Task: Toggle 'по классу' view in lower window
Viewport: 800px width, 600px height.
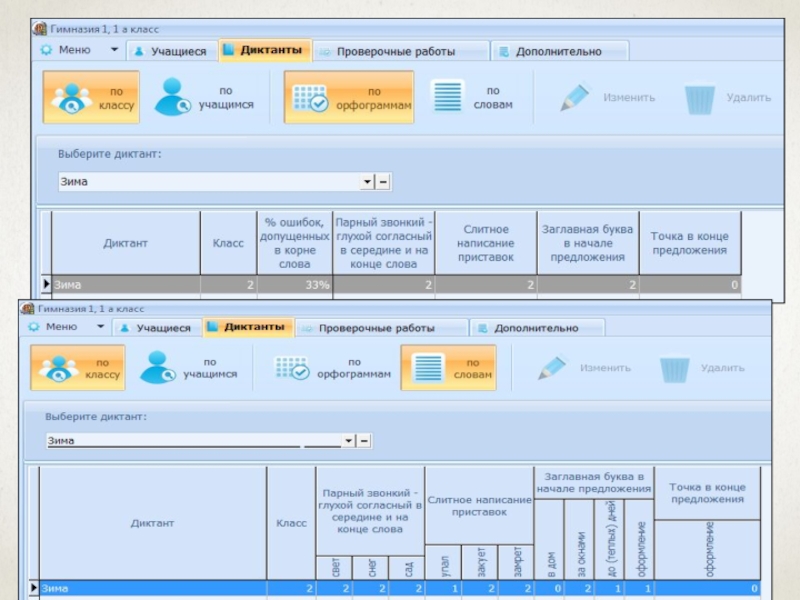Action: [x=78, y=368]
